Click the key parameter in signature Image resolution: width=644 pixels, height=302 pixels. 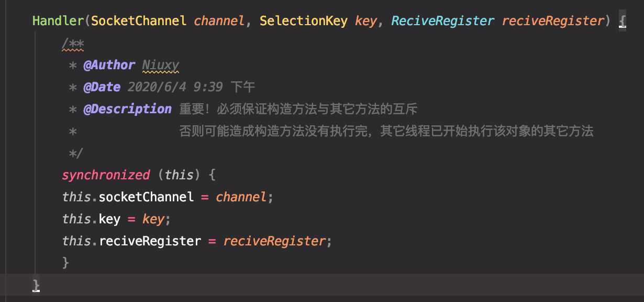(x=366, y=21)
